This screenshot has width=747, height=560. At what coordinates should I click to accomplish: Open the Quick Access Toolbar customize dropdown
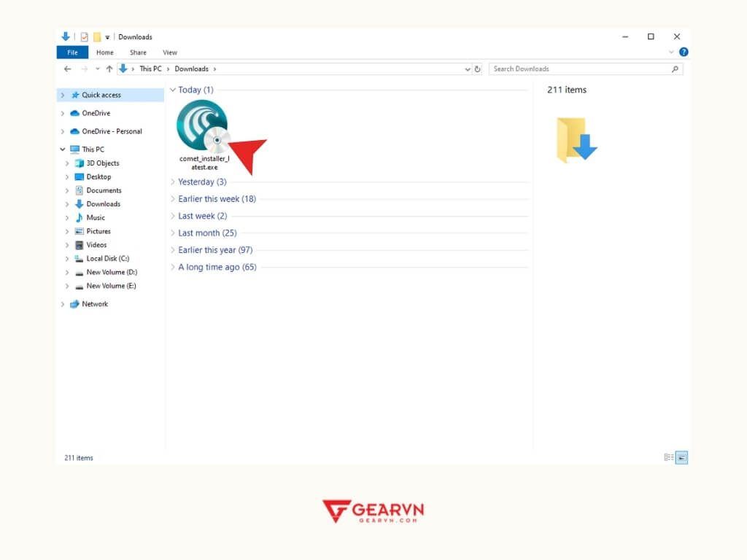[x=107, y=36]
